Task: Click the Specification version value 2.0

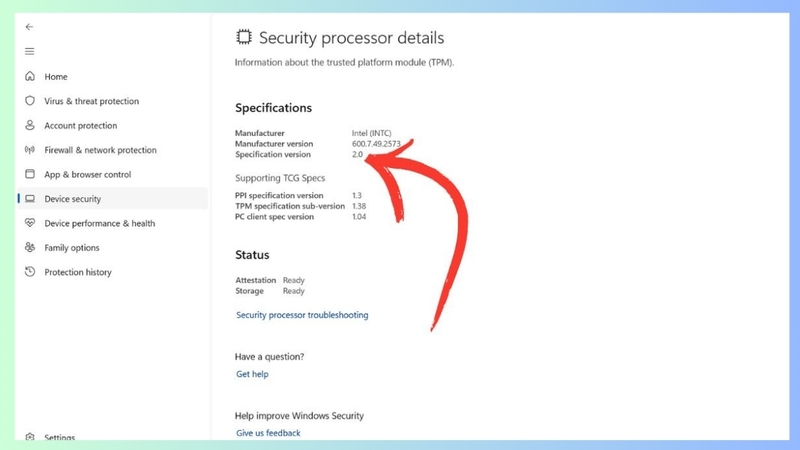Action: (x=357, y=154)
